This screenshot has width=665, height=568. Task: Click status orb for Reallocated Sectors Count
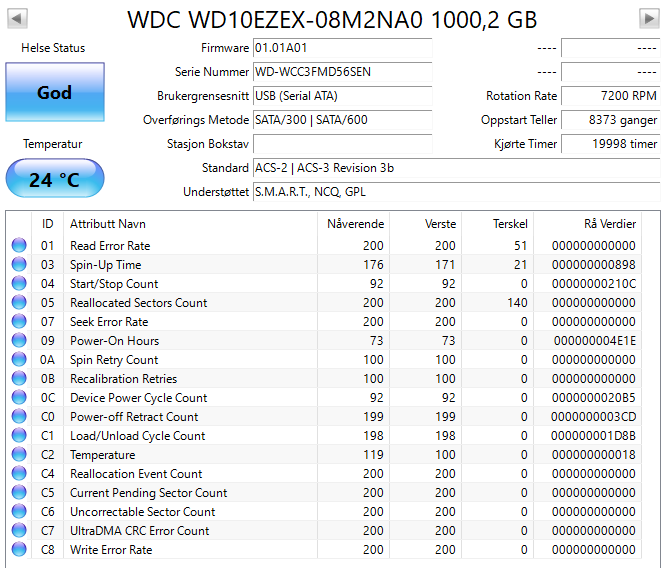[x=19, y=303]
